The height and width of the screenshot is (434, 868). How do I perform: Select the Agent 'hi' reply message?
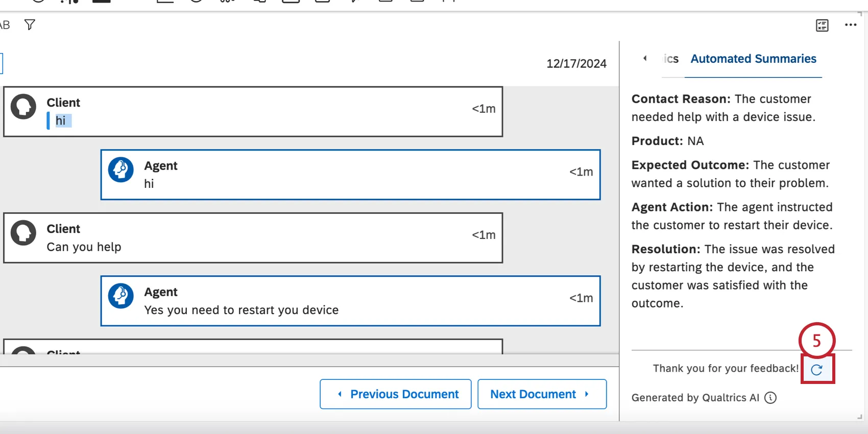coord(149,184)
